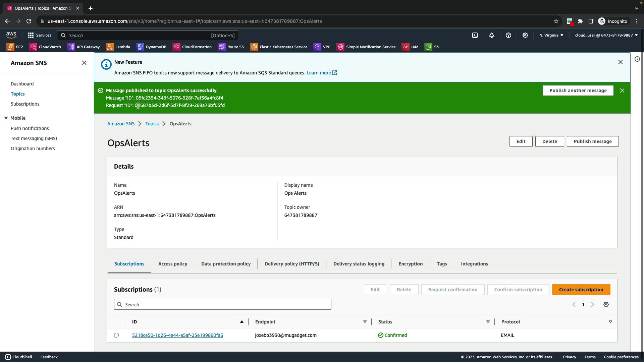This screenshot has height=362, width=644.
Task: Dismiss the green success notification
Action: pyautogui.click(x=622, y=90)
